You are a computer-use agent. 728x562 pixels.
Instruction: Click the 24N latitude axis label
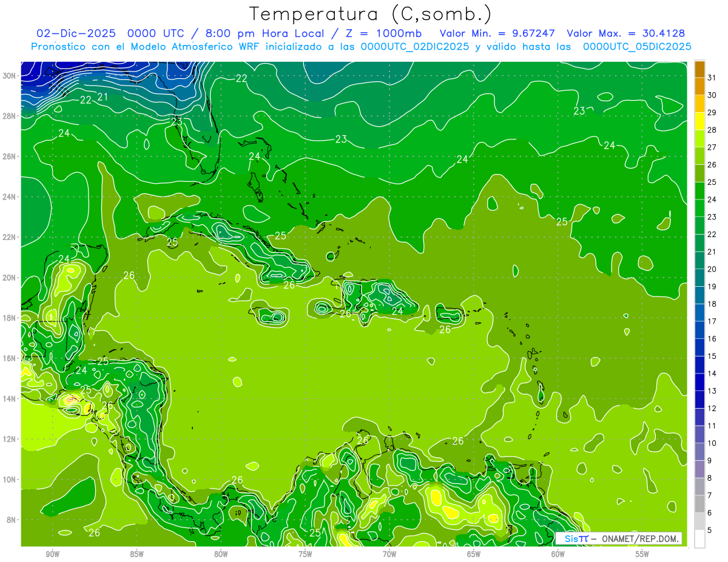[9, 197]
